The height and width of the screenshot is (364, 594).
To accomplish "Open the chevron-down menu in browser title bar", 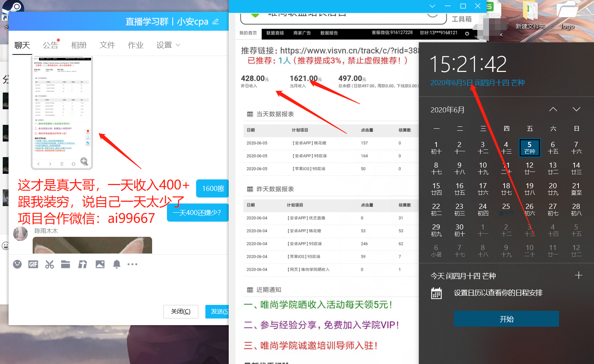I will click(x=432, y=6).
